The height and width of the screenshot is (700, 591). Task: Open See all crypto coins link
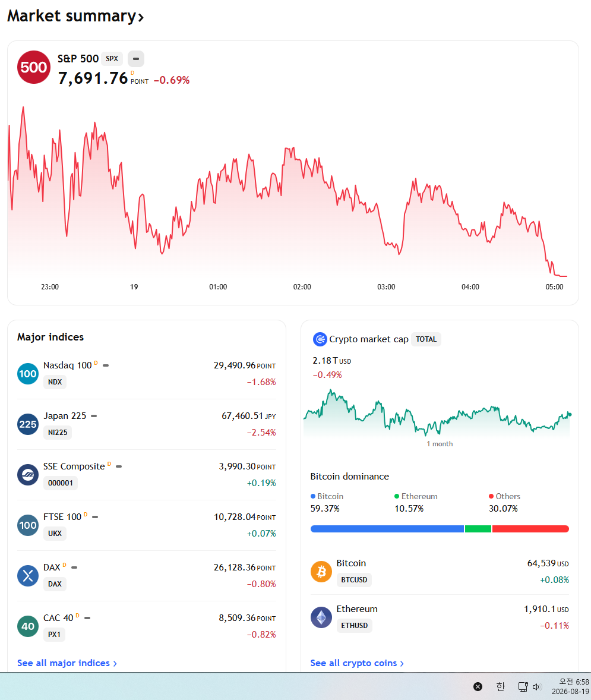[357, 663]
